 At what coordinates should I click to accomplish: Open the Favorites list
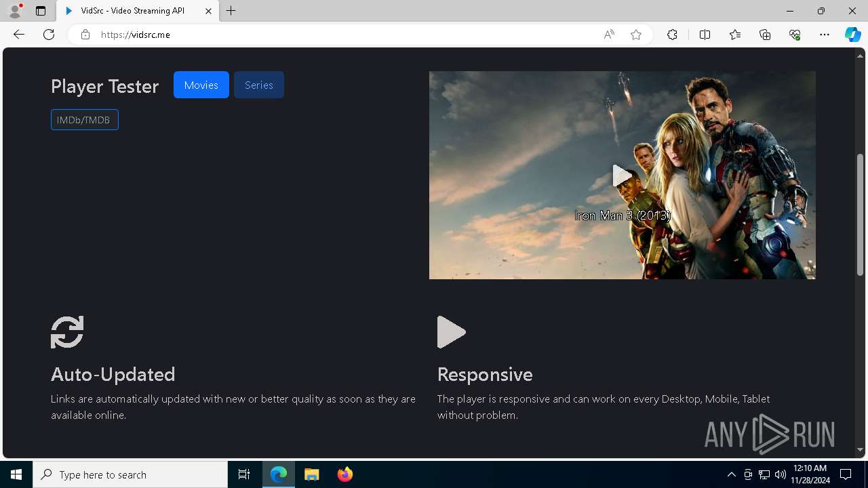735,35
